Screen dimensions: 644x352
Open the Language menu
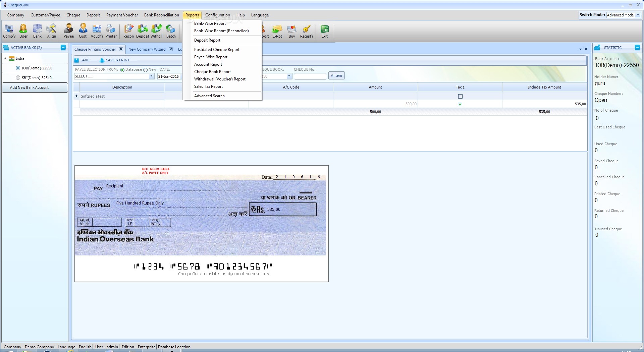coord(260,15)
